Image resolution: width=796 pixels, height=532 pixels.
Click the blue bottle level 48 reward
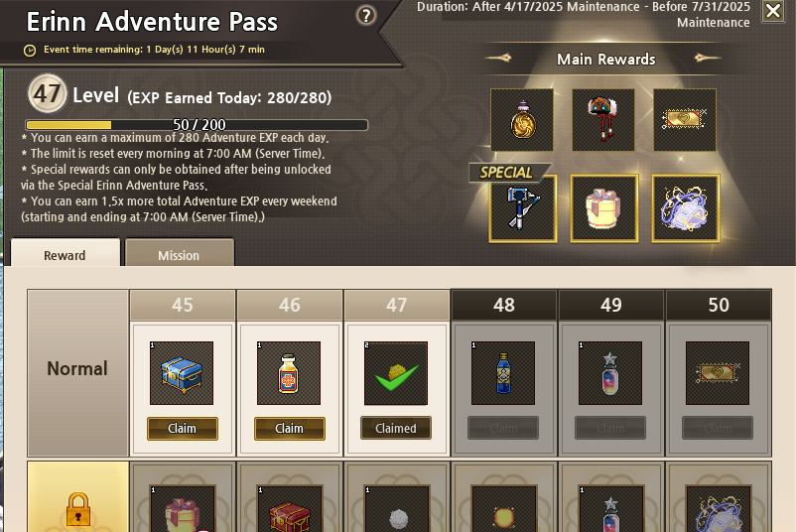tap(503, 373)
